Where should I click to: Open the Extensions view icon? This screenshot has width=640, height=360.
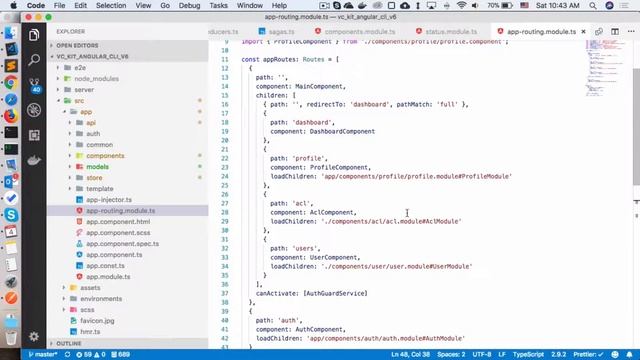34,135
